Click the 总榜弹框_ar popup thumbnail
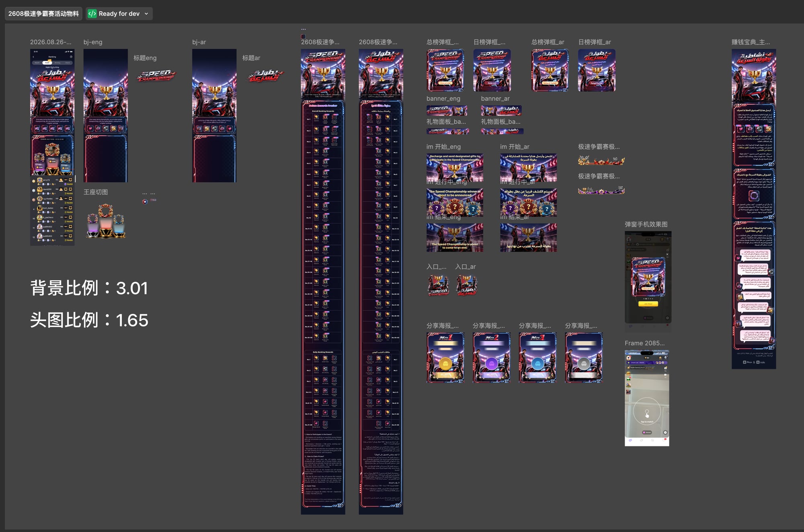Viewport: 804px width, 532px height. pos(550,70)
